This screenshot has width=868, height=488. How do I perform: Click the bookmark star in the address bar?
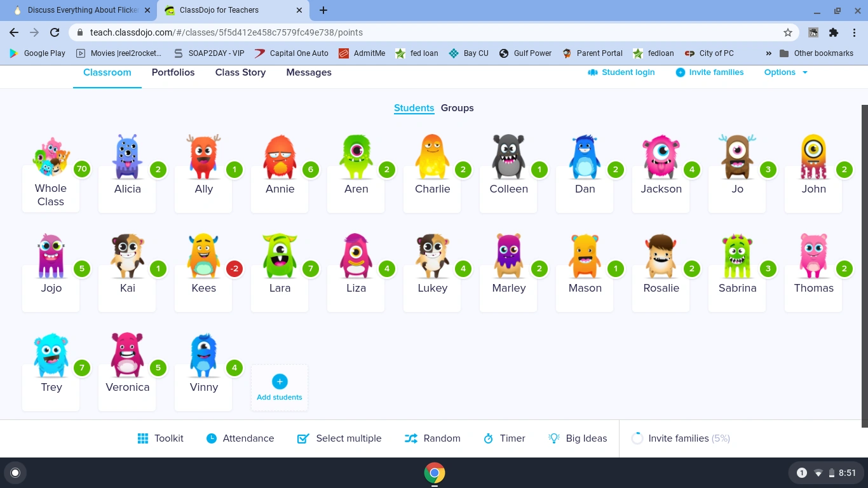click(788, 32)
